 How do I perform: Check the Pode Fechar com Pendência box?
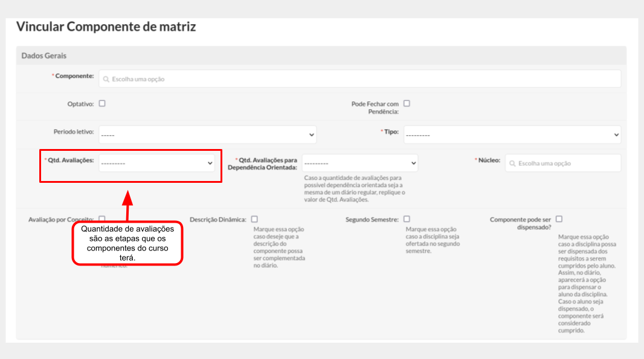click(407, 103)
